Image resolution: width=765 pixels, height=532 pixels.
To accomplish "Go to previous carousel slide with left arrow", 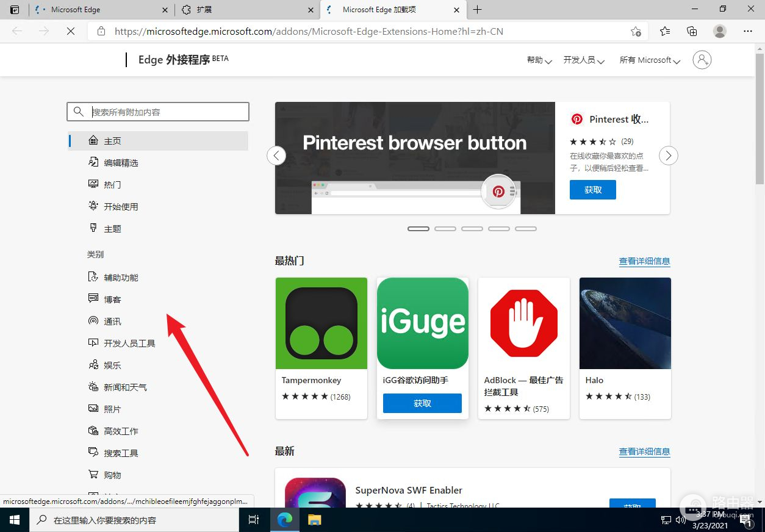I will [x=276, y=156].
